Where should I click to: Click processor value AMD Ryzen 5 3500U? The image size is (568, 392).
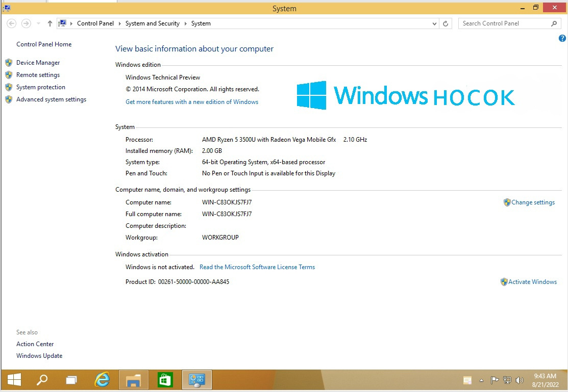coord(269,140)
